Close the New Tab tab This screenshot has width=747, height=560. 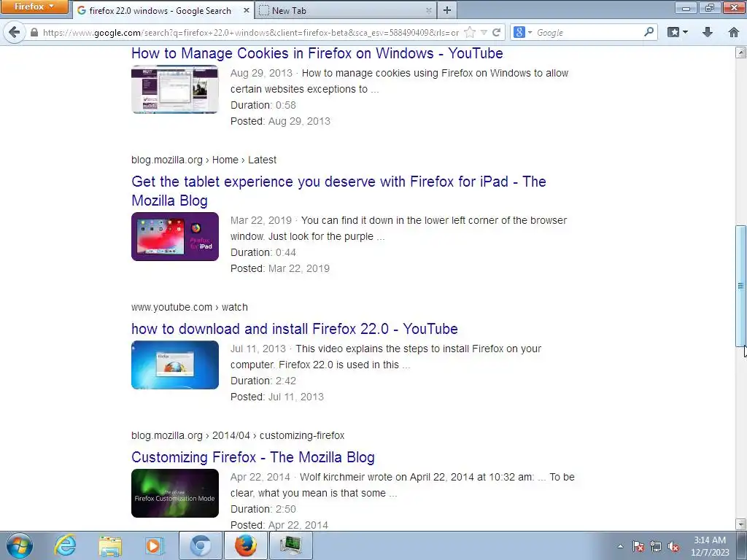click(428, 10)
